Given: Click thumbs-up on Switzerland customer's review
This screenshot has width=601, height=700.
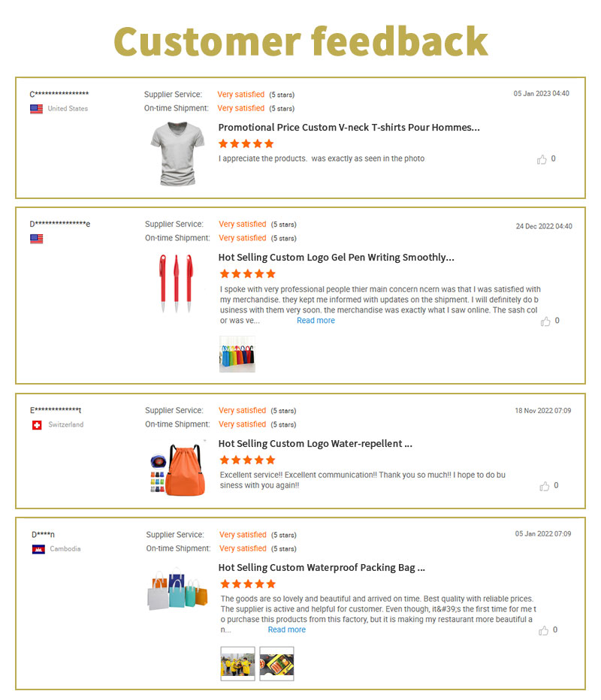Looking at the screenshot, I should 544,486.
